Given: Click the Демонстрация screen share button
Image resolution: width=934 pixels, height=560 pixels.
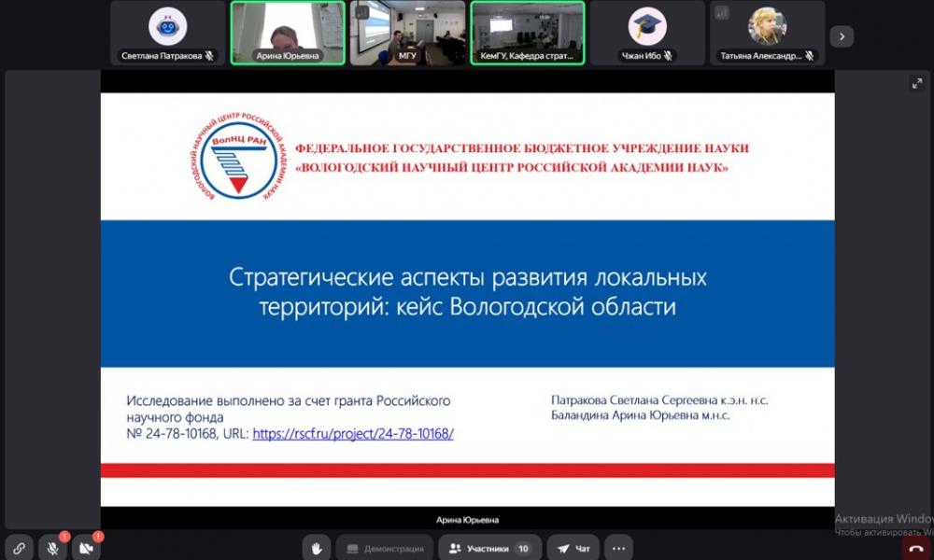Looking at the screenshot, I should [x=384, y=549].
